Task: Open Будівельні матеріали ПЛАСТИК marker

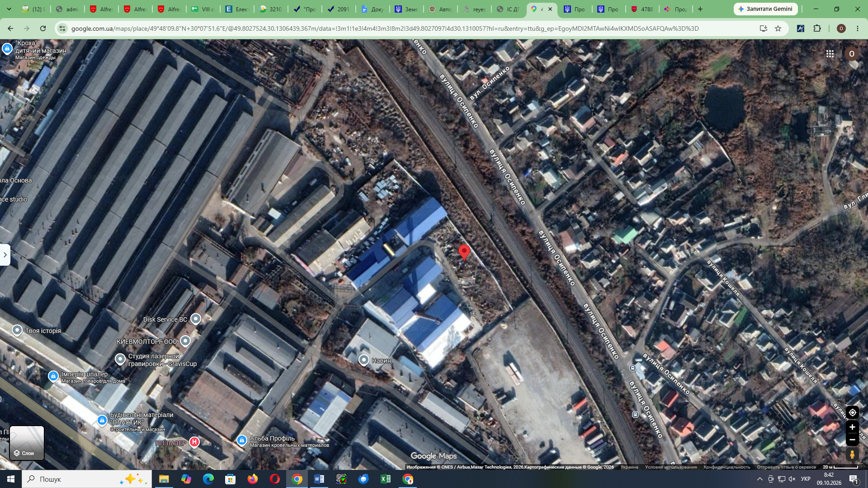Action: click(x=102, y=420)
